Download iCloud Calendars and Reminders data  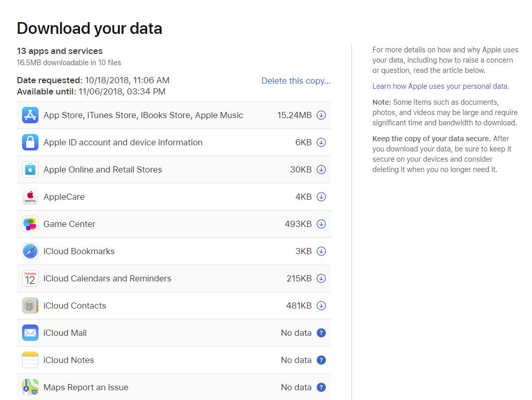[321, 278]
